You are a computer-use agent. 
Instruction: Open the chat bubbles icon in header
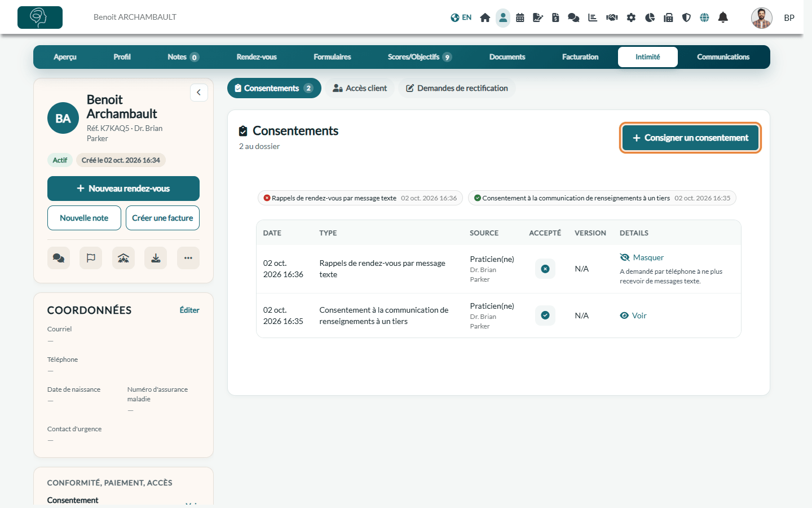point(573,17)
